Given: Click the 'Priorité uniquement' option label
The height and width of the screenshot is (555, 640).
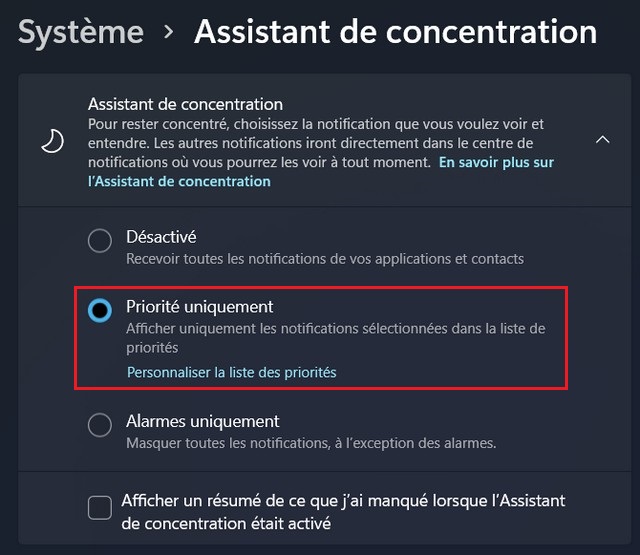Looking at the screenshot, I should point(200,307).
